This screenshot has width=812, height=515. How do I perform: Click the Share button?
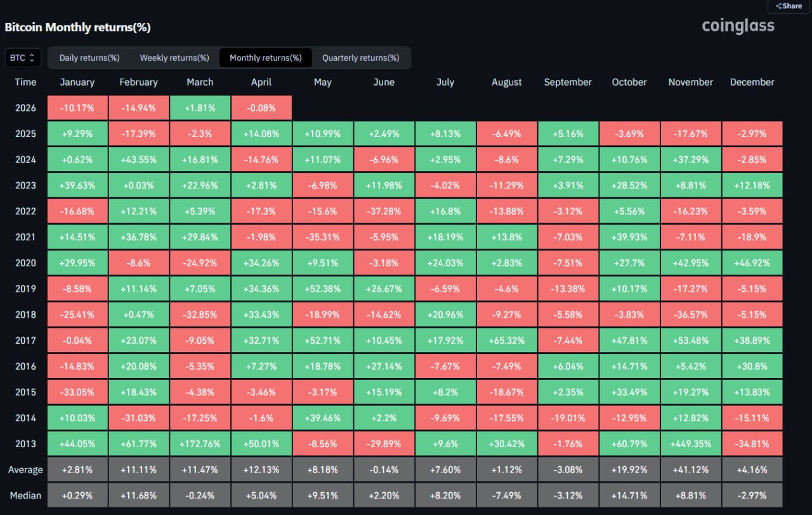point(789,6)
